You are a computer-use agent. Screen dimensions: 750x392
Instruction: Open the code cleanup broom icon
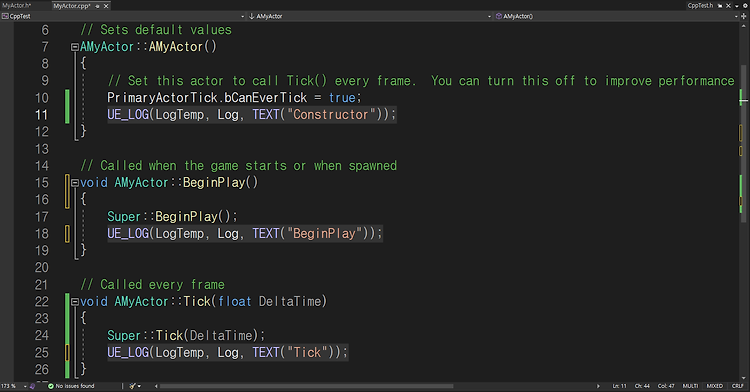coord(132,386)
